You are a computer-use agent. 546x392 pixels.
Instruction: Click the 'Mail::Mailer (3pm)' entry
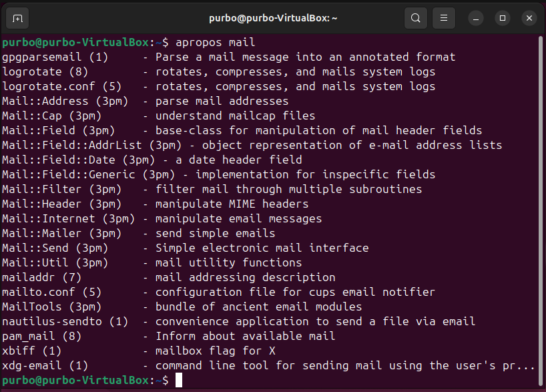(61, 233)
